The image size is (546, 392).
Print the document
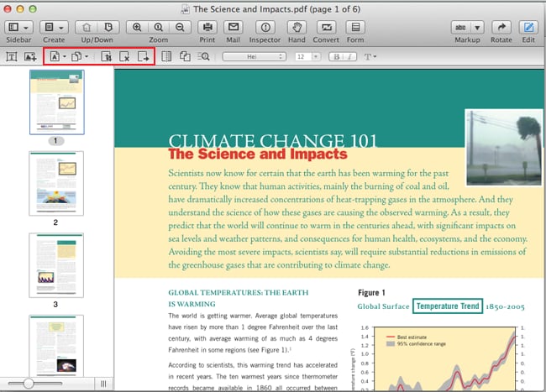(x=207, y=27)
